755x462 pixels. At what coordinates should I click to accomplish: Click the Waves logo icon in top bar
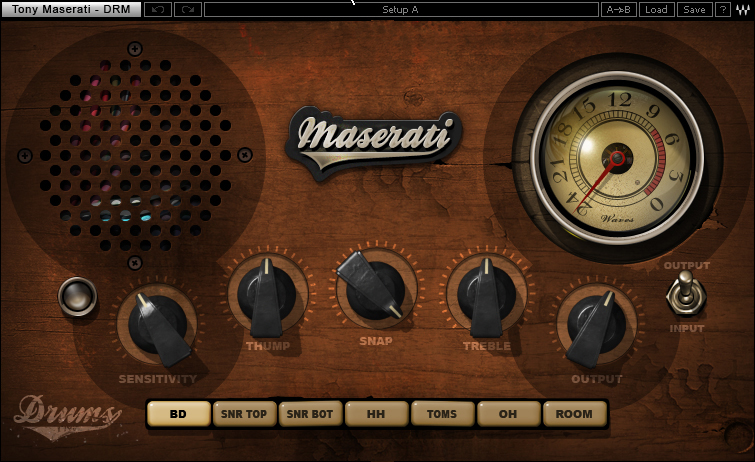tap(742, 10)
